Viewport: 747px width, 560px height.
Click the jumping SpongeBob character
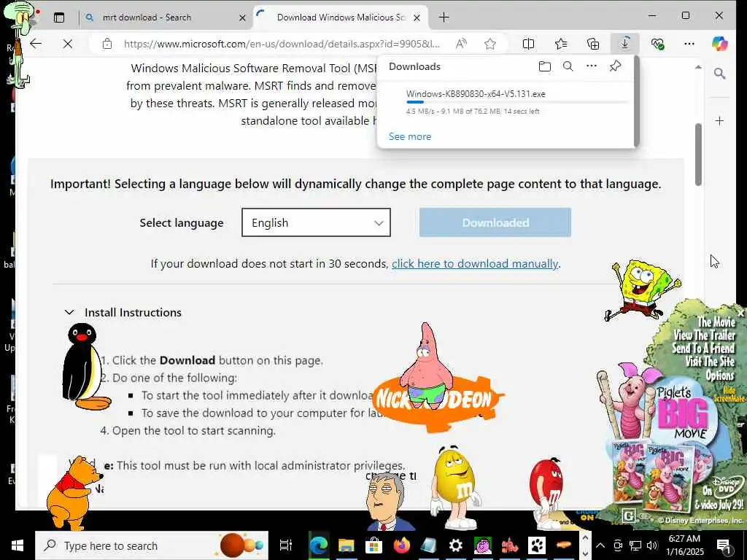point(642,289)
